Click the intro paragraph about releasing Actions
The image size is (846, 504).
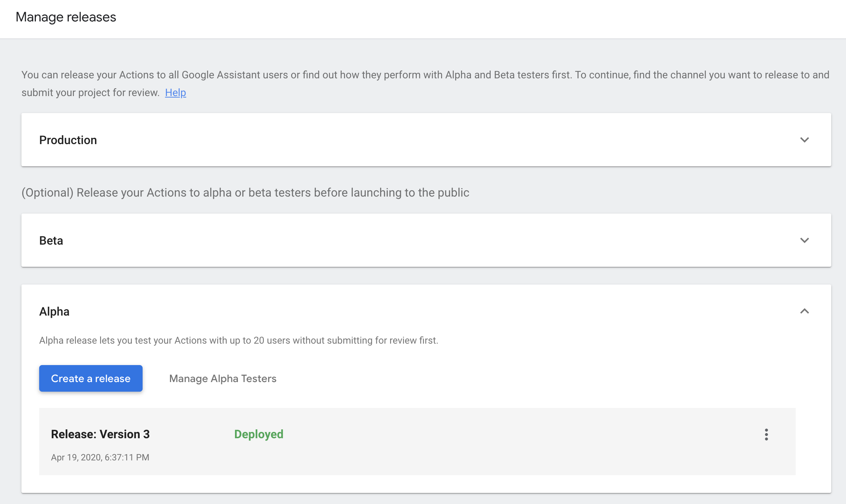click(425, 84)
